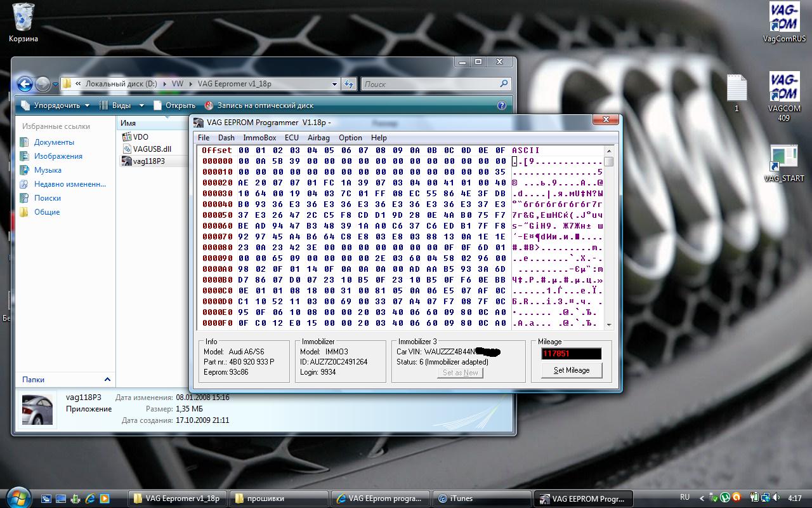Open the Изображения favorite link
This screenshot has width=812, height=508.
coord(58,156)
